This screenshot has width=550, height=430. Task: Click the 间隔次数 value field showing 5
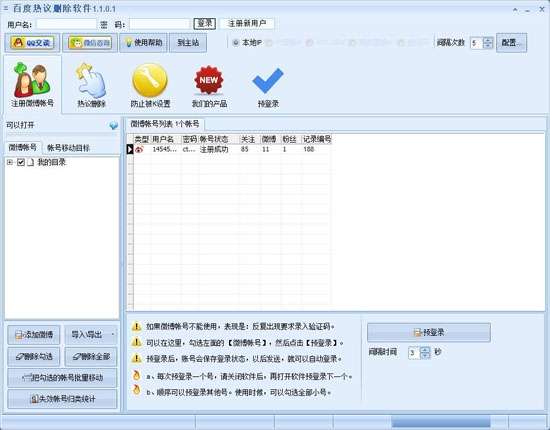pos(477,43)
